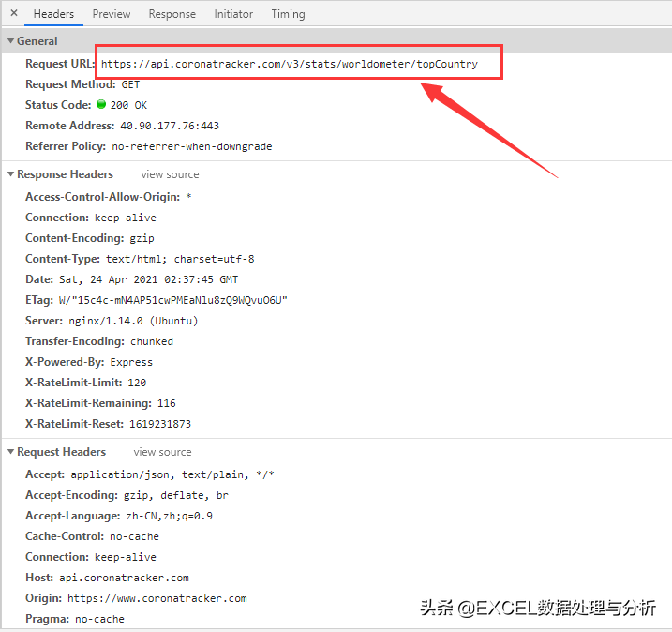672x632 pixels.
Task: Select Accept-Encoding gzip, deflate, br
Action: (x=176, y=495)
